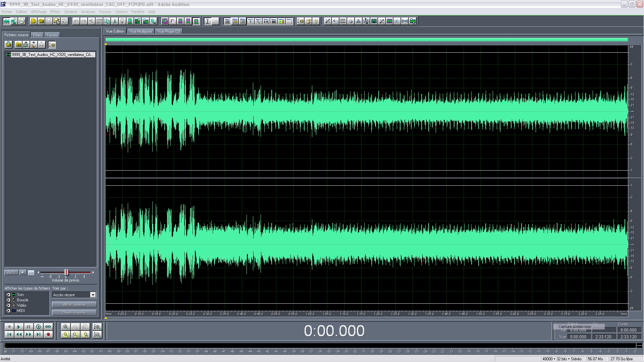Image resolution: width=644 pixels, height=362 pixels.
Task: Toggle the MIDI file type checkbox
Action: [8, 311]
